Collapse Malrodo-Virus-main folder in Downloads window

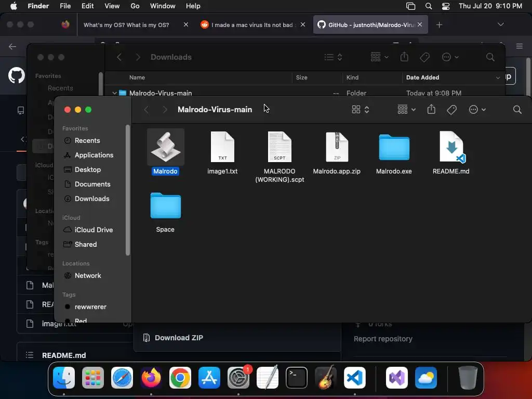[x=114, y=93]
